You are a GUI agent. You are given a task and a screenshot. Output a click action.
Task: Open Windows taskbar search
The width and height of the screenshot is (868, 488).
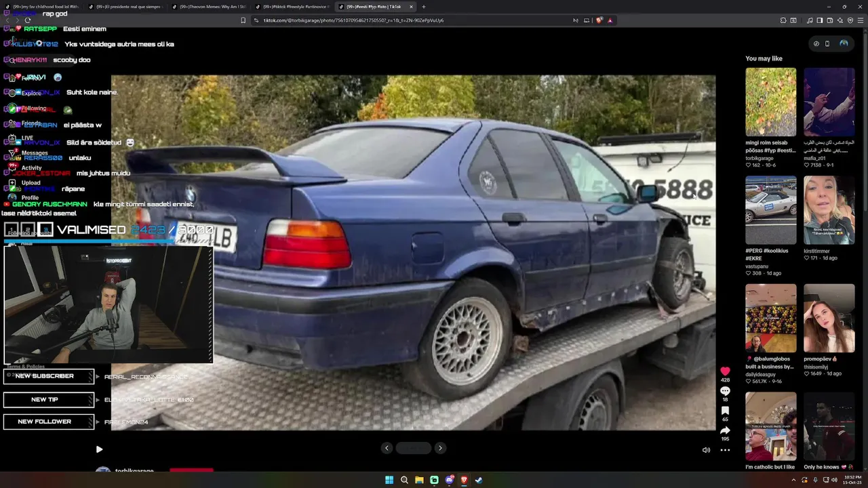pyautogui.click(x=404, y=480)
